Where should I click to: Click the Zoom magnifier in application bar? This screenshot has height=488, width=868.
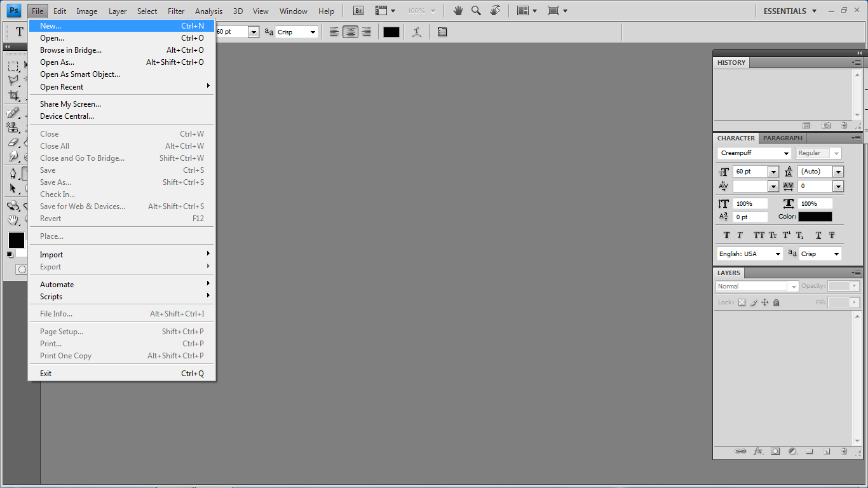[x=476, y=11]
